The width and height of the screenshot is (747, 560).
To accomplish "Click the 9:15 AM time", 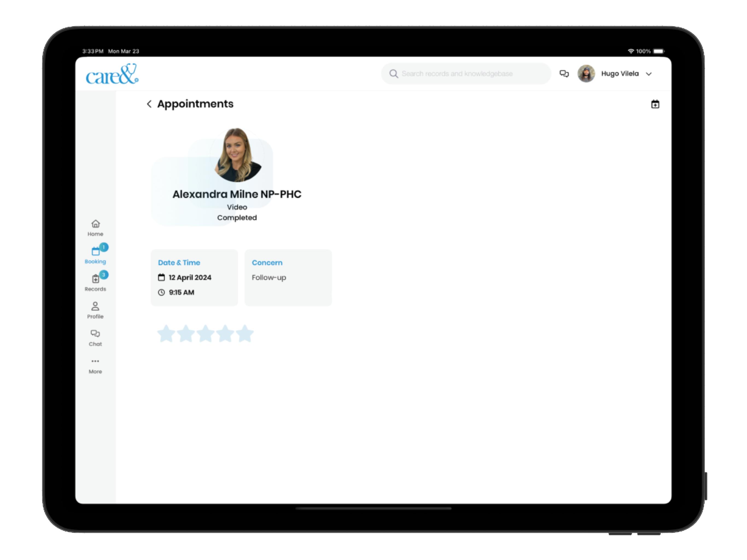I will [x=182, y=293].
